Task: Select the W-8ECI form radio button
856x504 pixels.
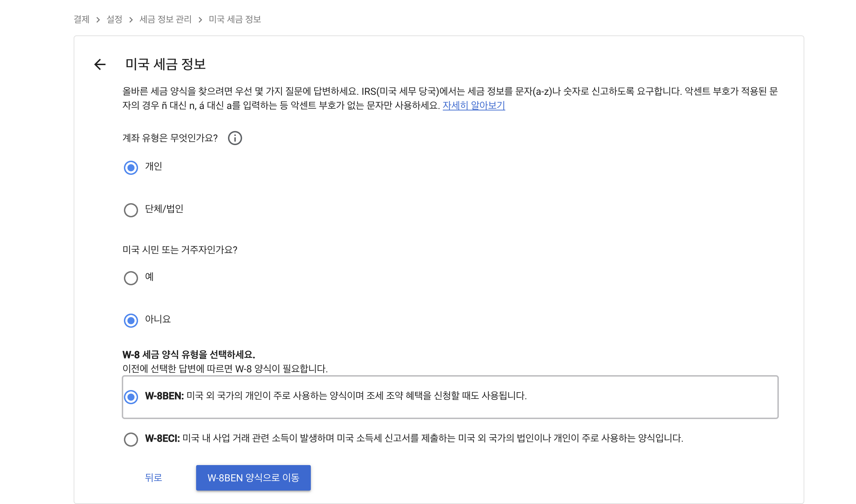Action: 131,439
